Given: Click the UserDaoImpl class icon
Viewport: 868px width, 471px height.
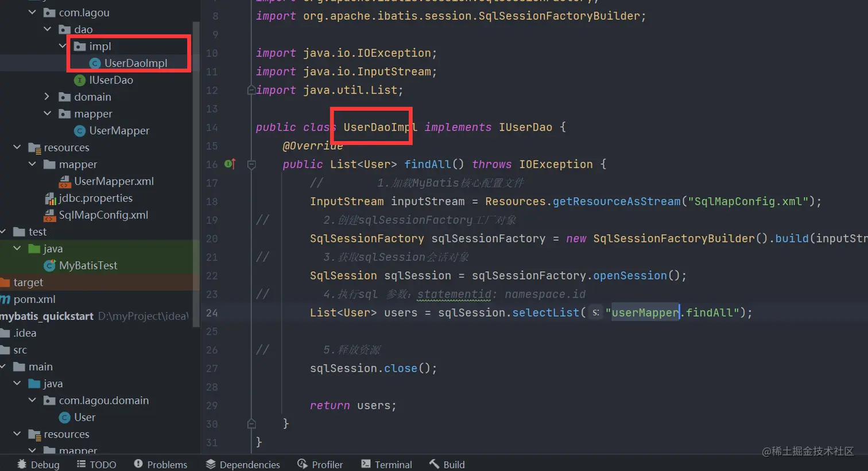Looking at the screenshot, I should [x=95, y=63].
